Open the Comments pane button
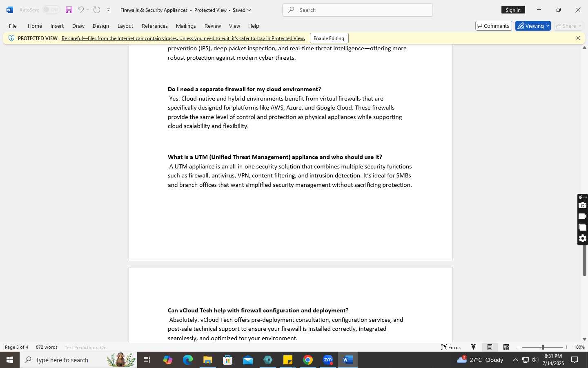The height and width of the screenshot is (368, 588). (493, 26)
